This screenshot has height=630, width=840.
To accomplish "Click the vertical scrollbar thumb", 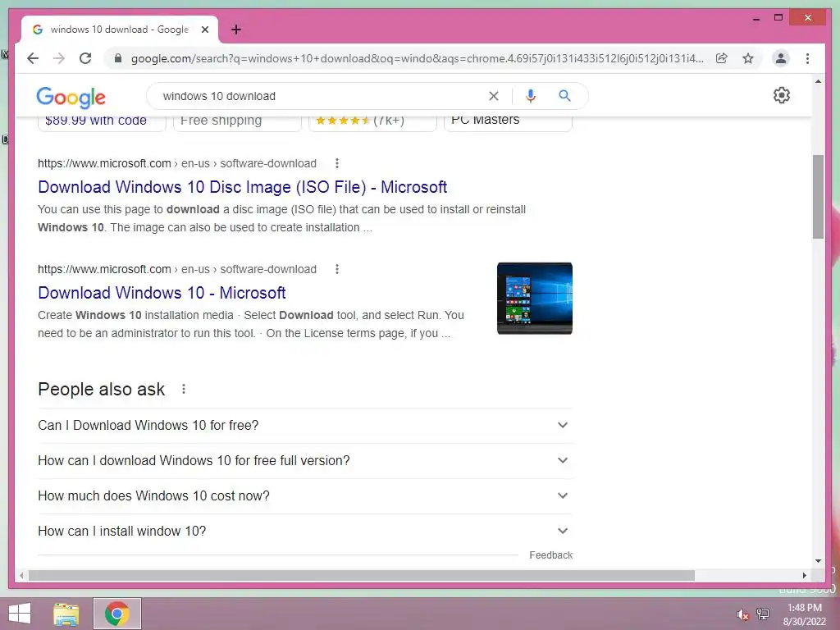I will 818,197.
